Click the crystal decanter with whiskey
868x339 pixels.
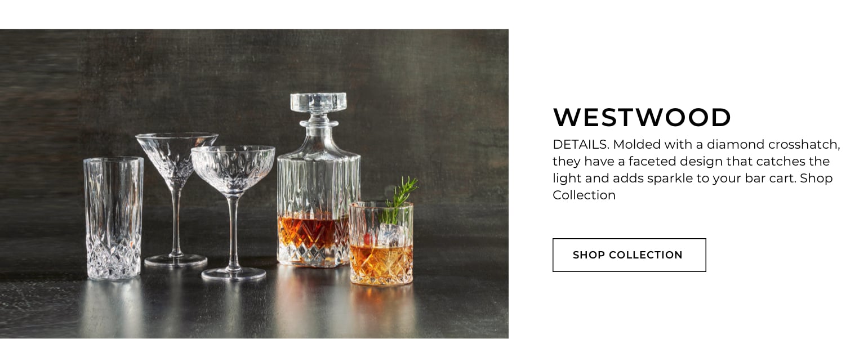[318, 180]
